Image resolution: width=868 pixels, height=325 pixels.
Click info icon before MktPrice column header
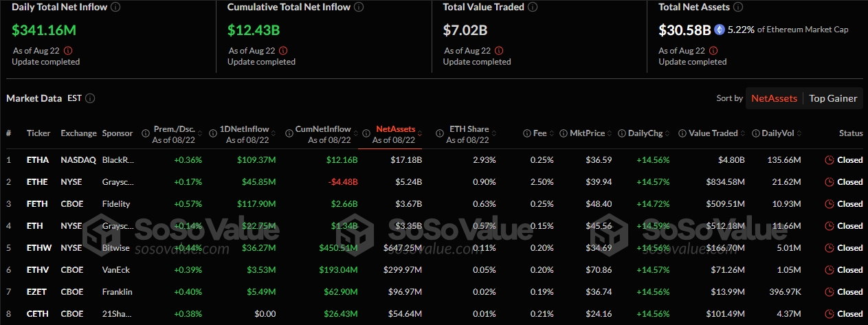pos(564,133)
